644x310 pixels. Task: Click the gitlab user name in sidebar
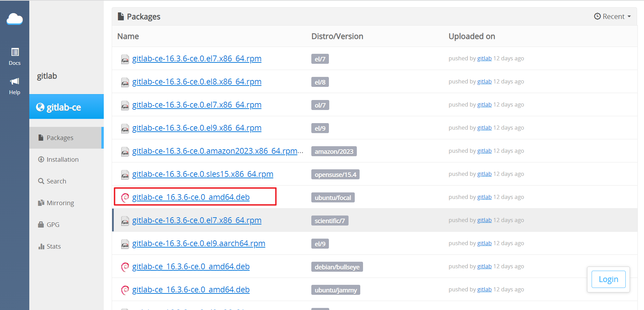pyautogui.click(x=47, y=76)
